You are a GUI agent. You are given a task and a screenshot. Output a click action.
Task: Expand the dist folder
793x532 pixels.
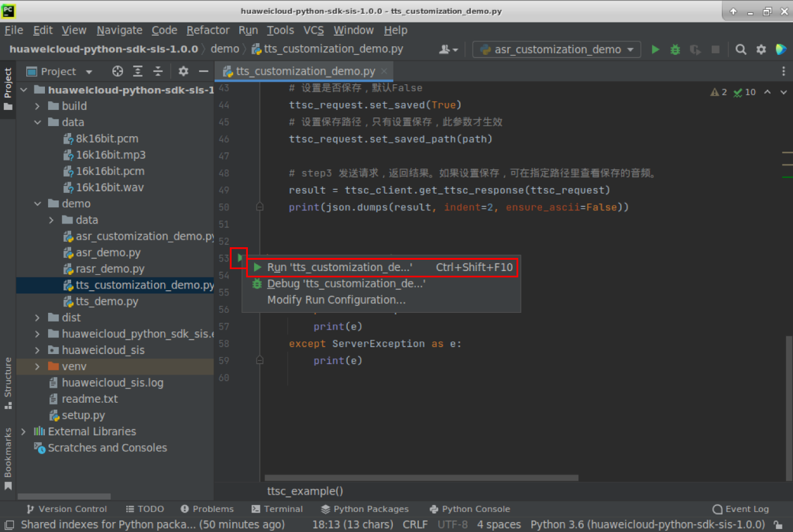(37, 317)
